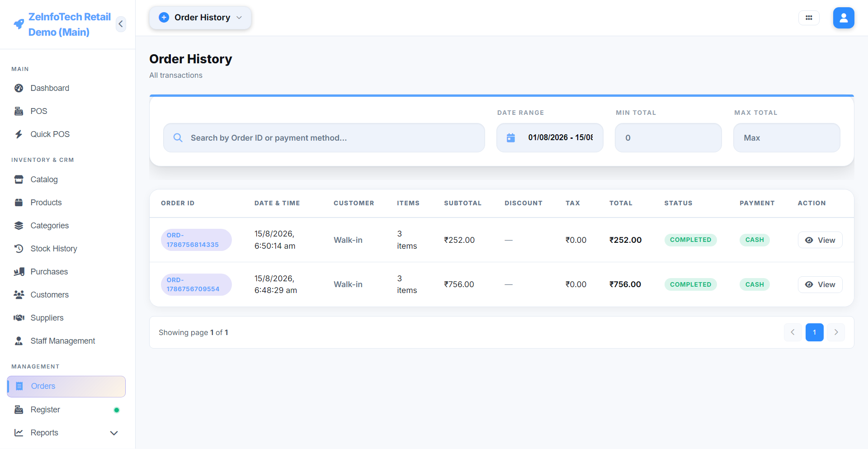Click the Customers people icon
The image size is (868, 449).
tap(19, 295)
